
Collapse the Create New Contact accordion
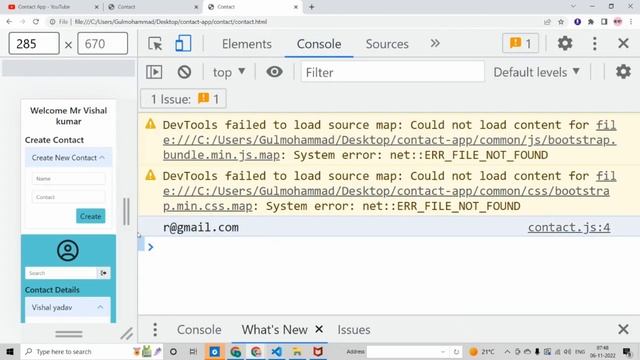point(69,158)
